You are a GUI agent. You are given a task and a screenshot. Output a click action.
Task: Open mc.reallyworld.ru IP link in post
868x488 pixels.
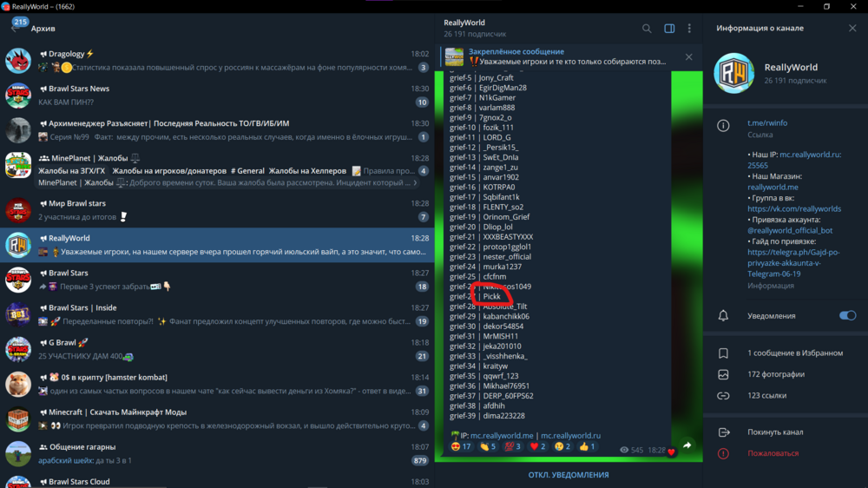pos(571,435)
